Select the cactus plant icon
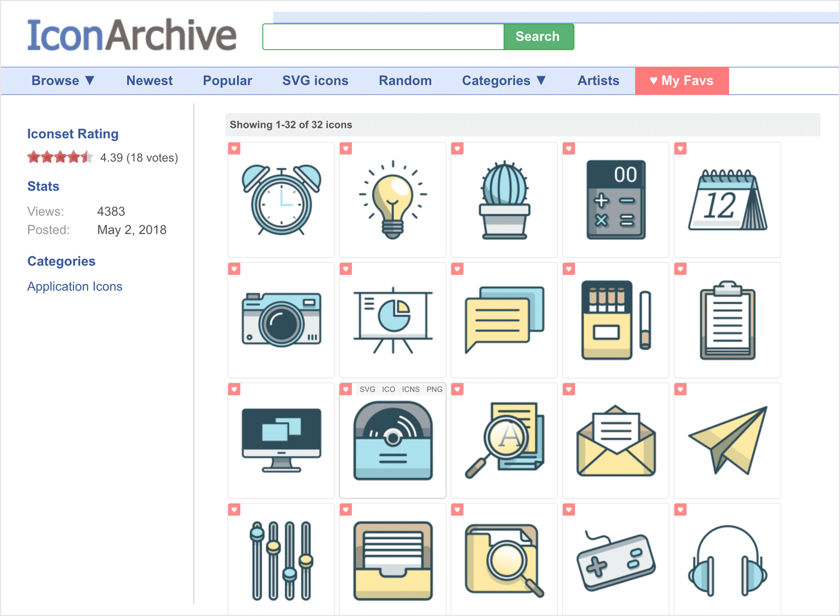The height and width of the screenshot is (616, 840). pyautogui.click(x=504, y=199)
